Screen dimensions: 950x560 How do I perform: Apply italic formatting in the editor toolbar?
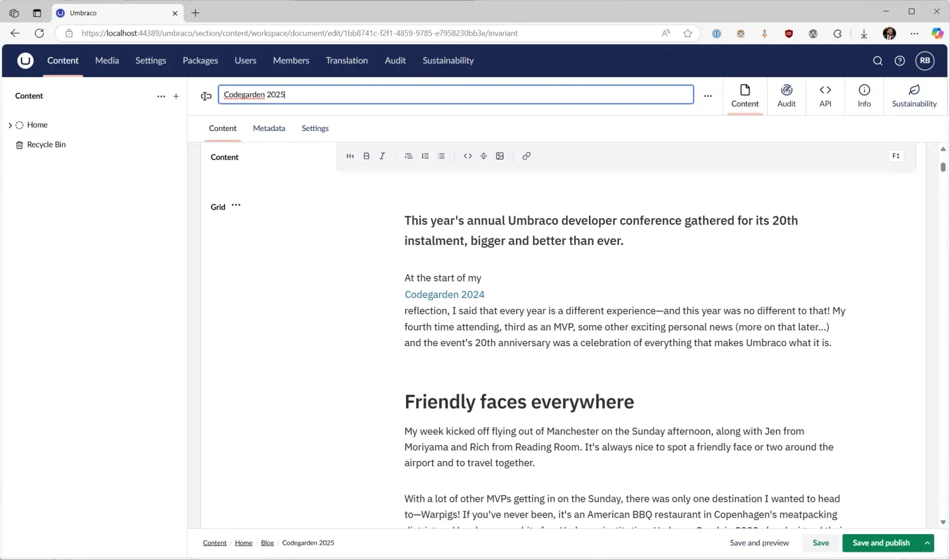(383, 156)
